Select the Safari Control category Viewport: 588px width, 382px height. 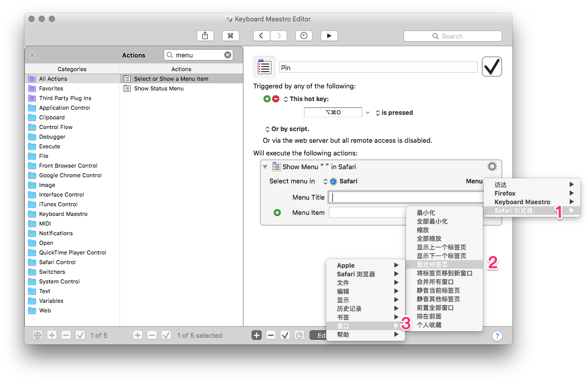[x=57, y=262]
